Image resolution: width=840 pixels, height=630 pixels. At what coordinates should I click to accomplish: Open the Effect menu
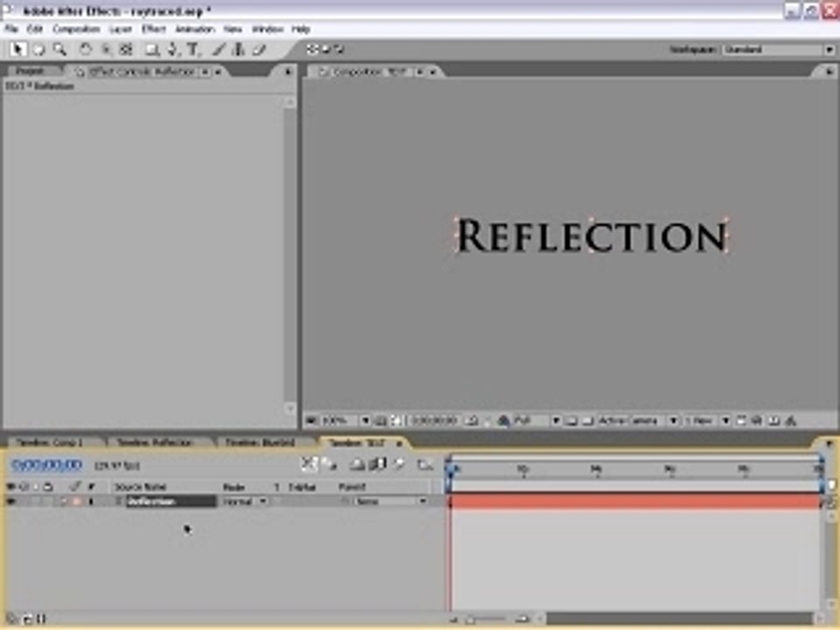pos(153,29)
